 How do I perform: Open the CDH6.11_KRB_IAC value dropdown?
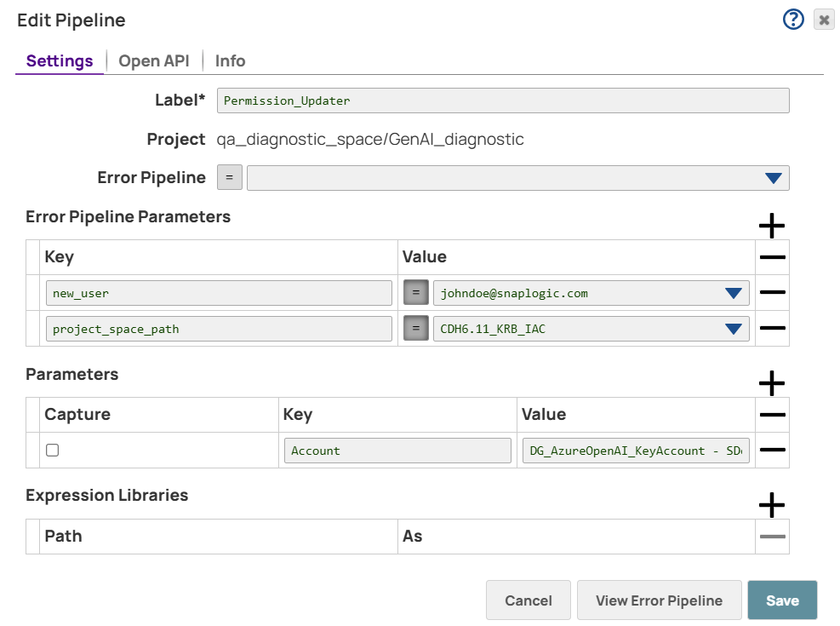point(733,328)
